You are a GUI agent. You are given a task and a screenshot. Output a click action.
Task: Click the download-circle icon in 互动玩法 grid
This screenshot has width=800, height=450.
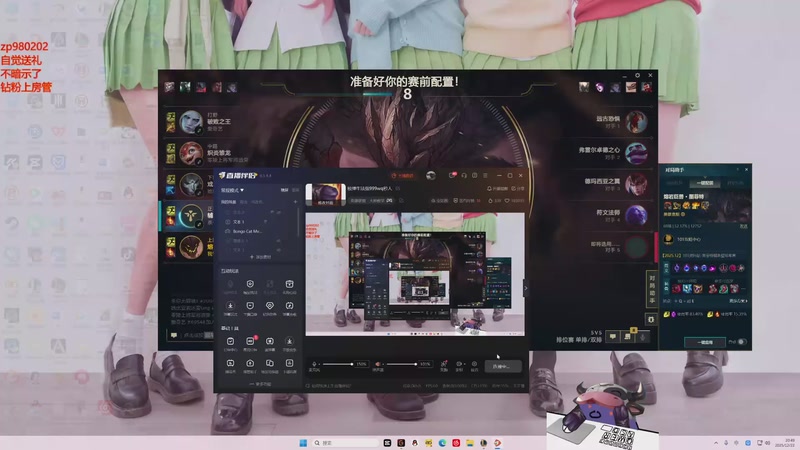point(230,306)
